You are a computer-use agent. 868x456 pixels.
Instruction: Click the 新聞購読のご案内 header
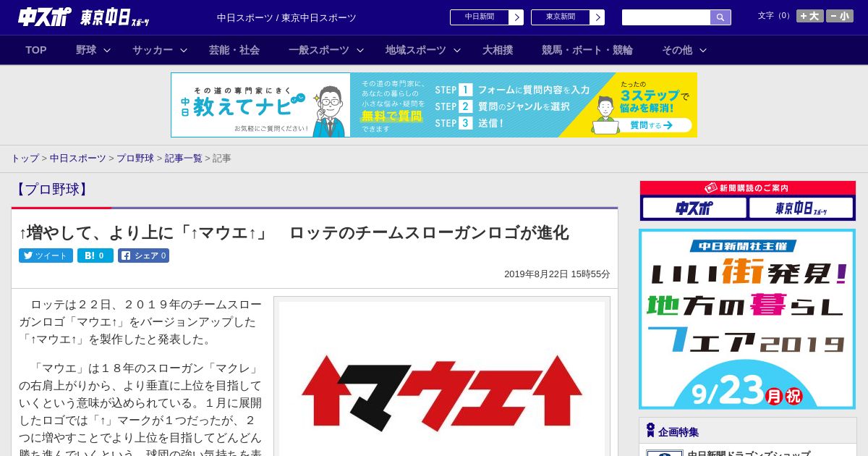coord(748,188)
